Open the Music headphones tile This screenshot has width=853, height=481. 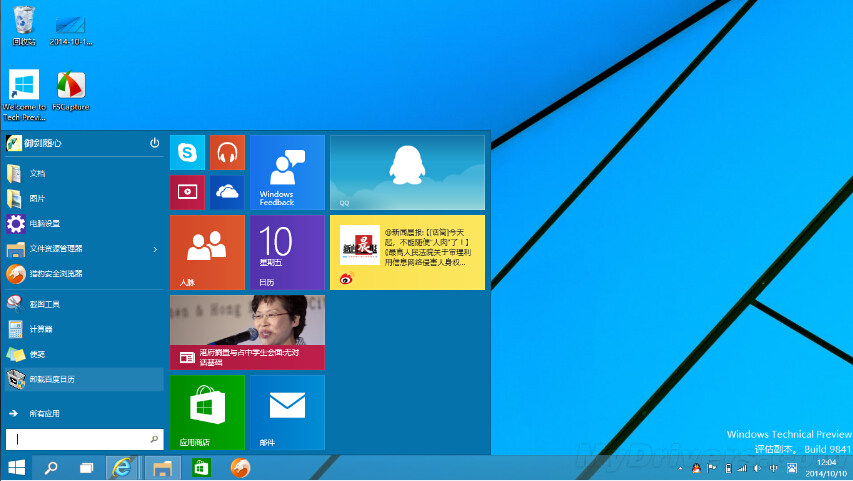coord(227,152)
